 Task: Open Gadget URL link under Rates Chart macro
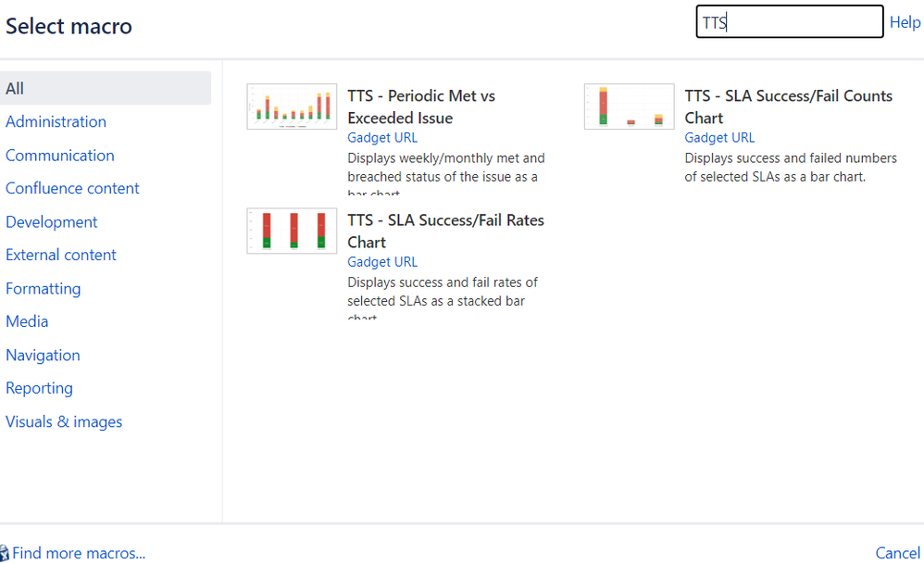(x=381, y=262)
